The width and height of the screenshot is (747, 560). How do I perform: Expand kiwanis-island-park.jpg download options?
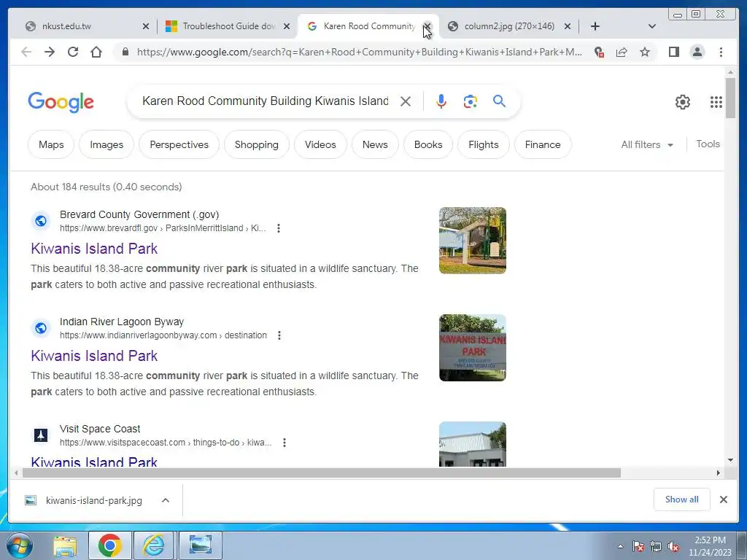point(166,500)
